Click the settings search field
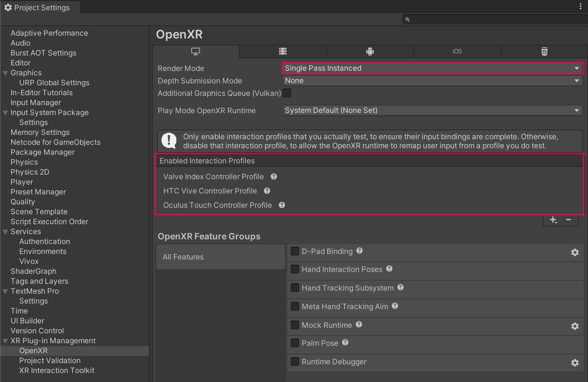 tap(494, 19)
